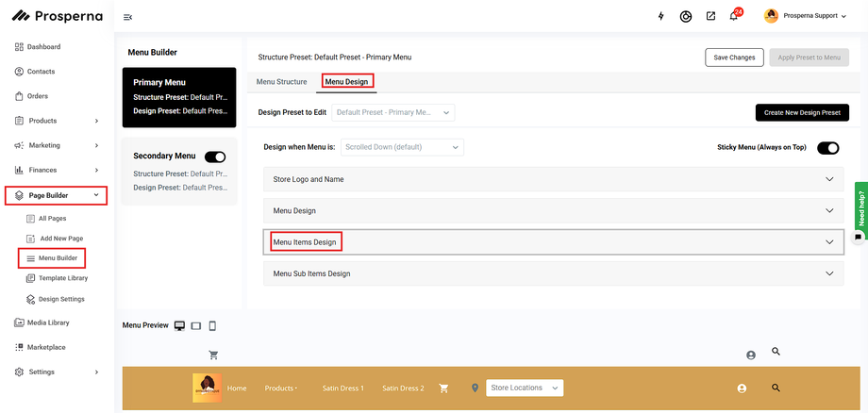Click Create New Design Preset button
Viewport: 868px width, 413px height.
[x=802, y=112]
